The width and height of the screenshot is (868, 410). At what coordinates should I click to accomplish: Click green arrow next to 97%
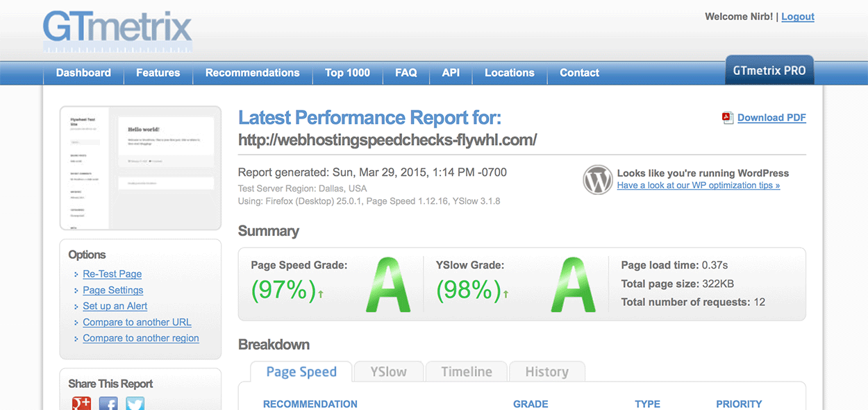click(321, 294)
